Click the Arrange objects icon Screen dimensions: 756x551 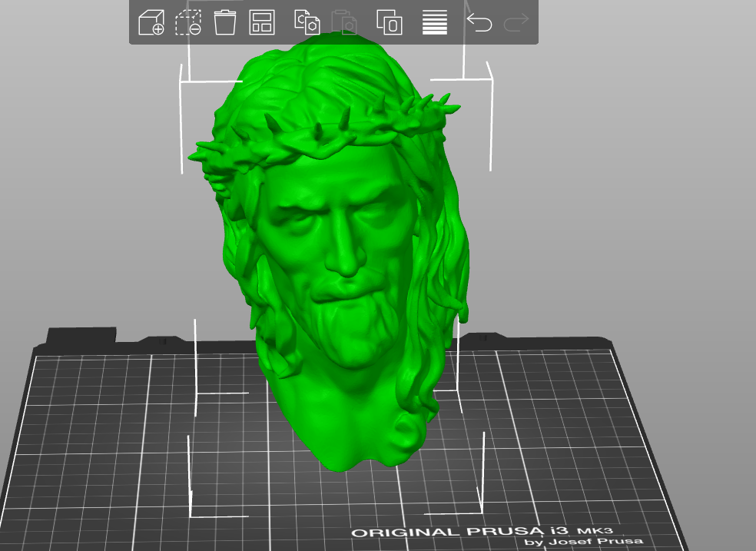(x=262, y=22)
